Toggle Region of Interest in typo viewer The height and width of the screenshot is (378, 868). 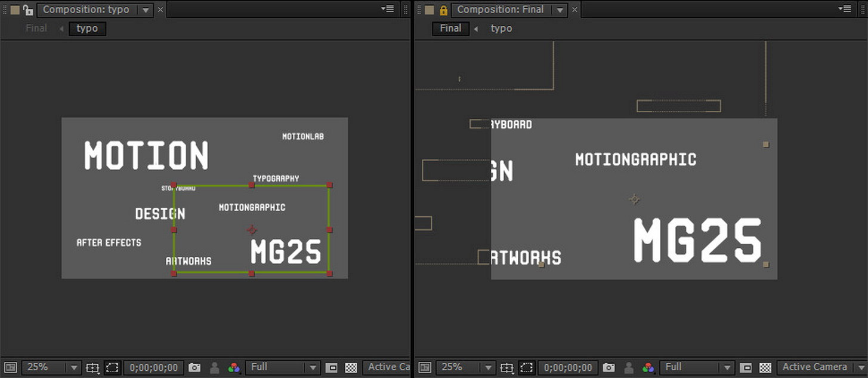tap(332, 368)
